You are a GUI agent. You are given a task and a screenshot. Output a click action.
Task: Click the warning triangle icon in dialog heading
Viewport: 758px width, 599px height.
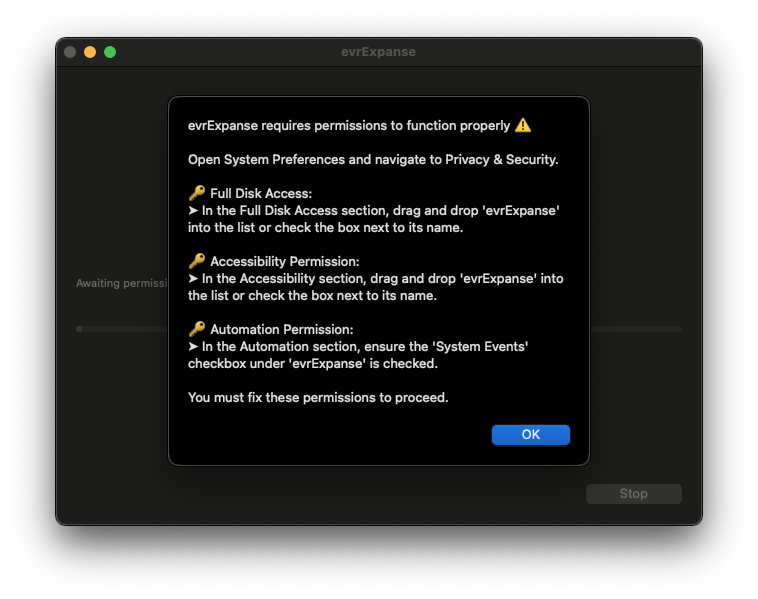(x=523, y=125)
